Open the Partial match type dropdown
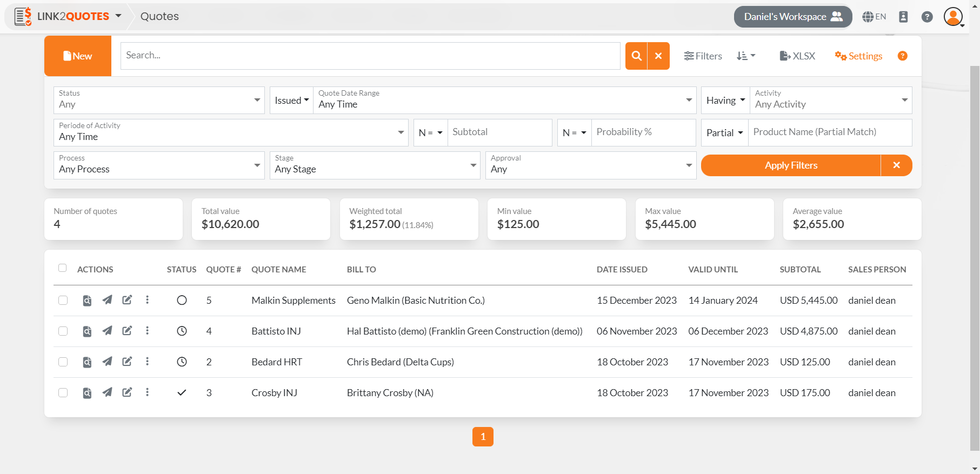This screenshot has height=474, width=980. click(x=725, y=132)
